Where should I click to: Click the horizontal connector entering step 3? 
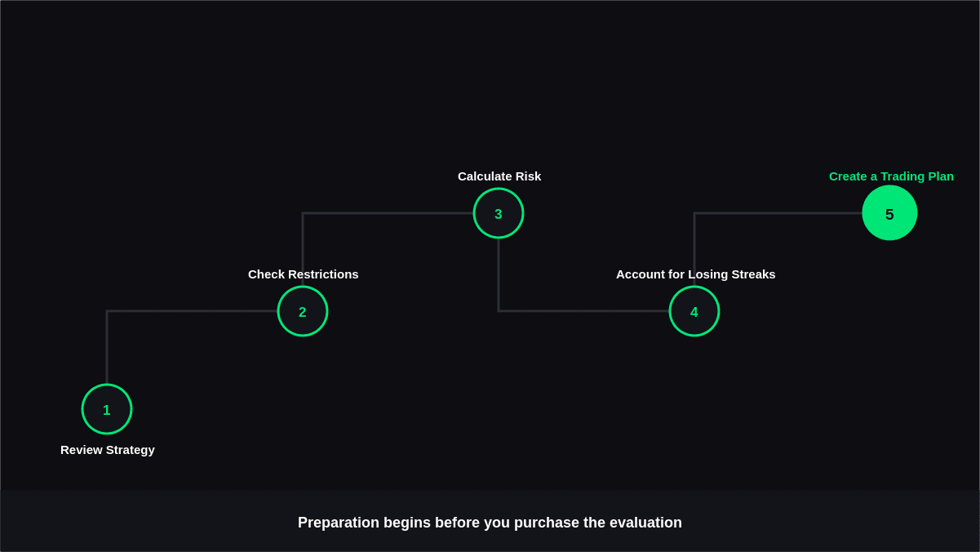tap(388, 213)
